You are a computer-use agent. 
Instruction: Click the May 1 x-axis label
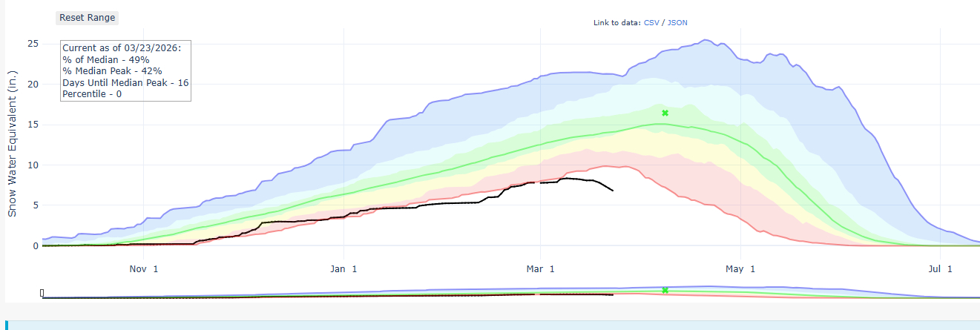pos(741,268)
